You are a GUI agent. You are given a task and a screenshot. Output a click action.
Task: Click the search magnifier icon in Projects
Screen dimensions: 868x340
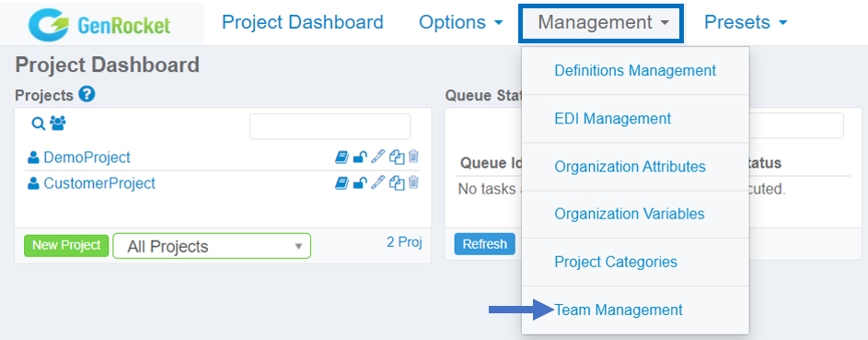click(38, 124)
